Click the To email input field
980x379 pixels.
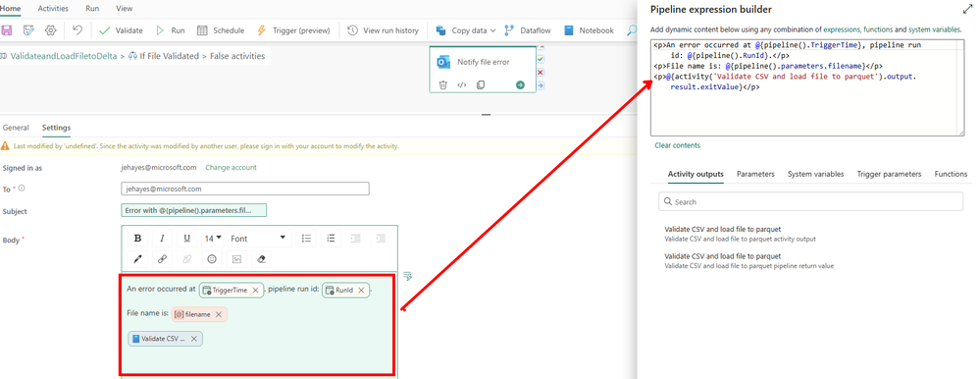(245, 189)
